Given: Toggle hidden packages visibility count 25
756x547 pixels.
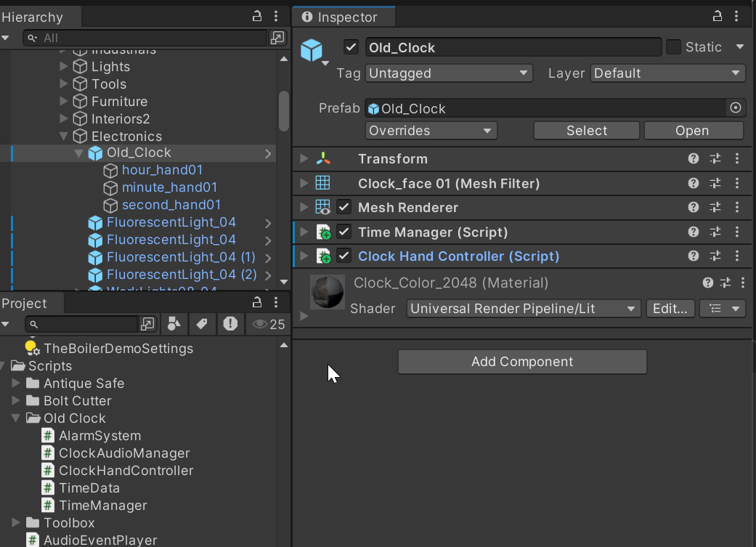Looking at the screenshot, I should pos(268,324).
